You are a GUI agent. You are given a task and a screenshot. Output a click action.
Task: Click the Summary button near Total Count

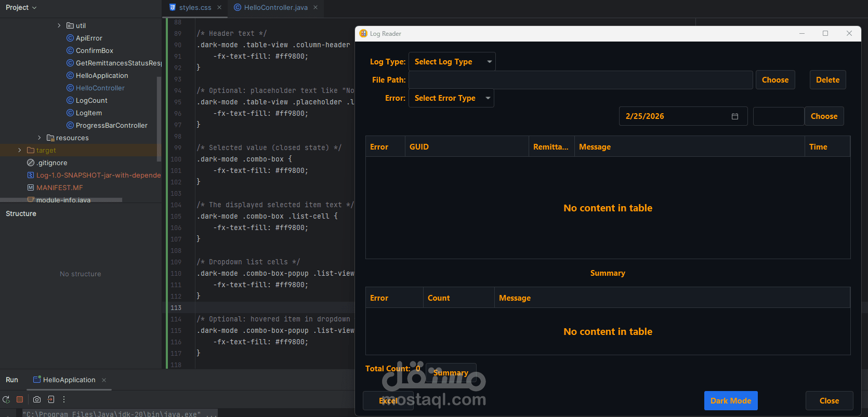(451, 373)
